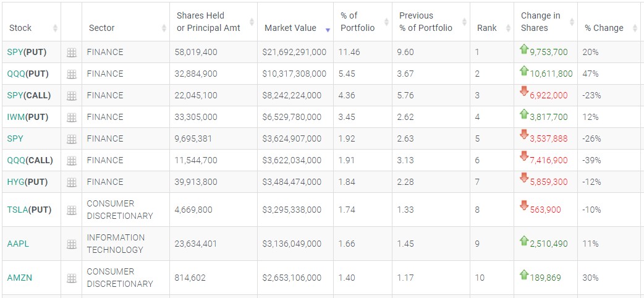Click the grid icon in the AMZN row
Viewport: 644px width, 298px height.
coord(72,278)
